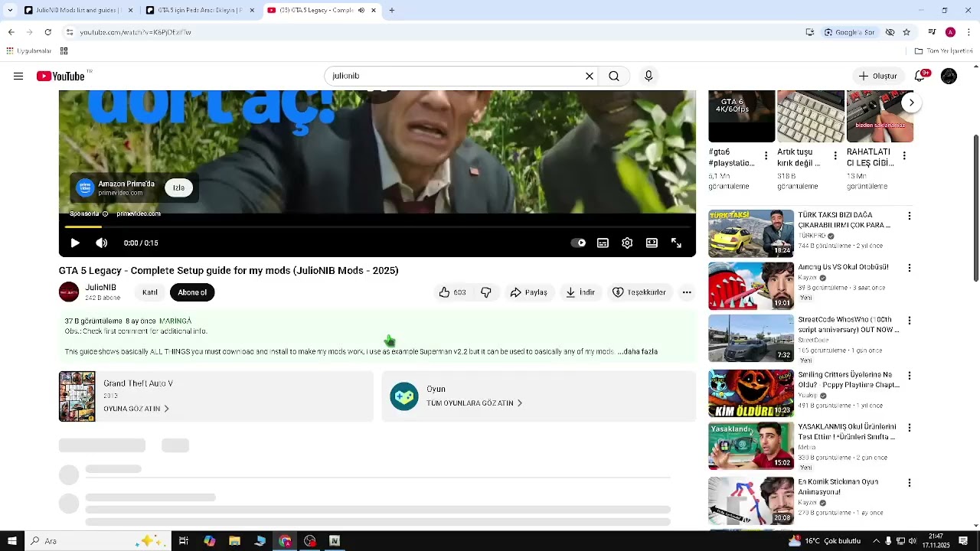Toggle the autoplay switch in player

click(x=579, y=243)
